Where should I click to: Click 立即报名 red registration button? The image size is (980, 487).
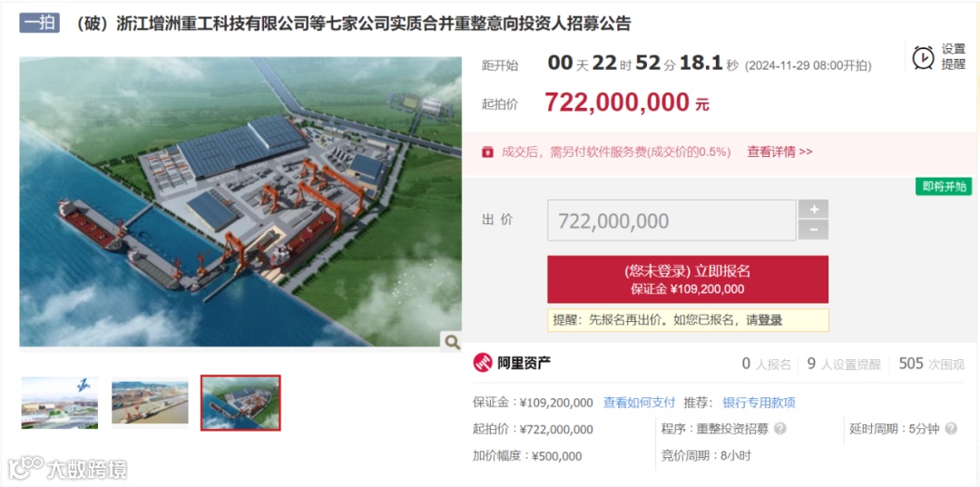pos(688,279)
